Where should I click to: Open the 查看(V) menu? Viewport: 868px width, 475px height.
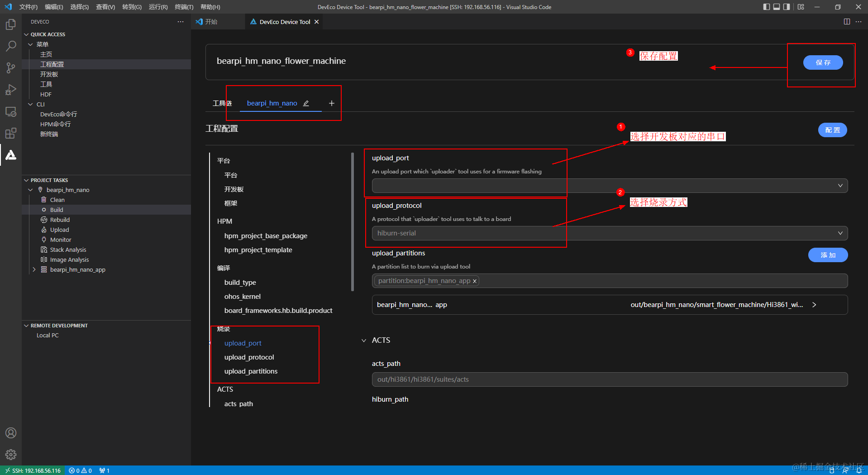[105, 7]
